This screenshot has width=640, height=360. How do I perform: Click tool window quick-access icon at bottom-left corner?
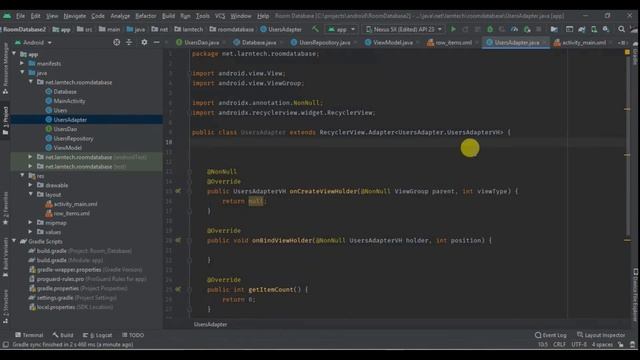(5, 345)
